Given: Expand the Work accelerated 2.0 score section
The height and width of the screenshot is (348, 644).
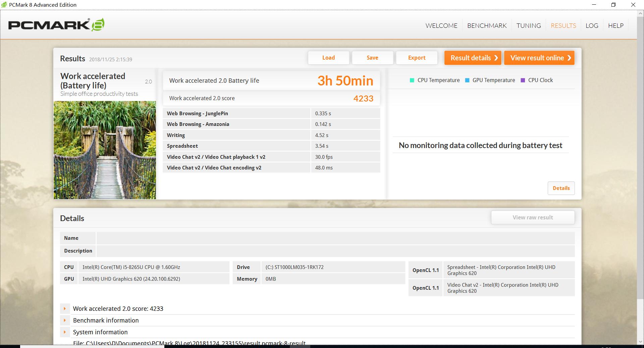Looking at the screenshot, I should 65,308.
